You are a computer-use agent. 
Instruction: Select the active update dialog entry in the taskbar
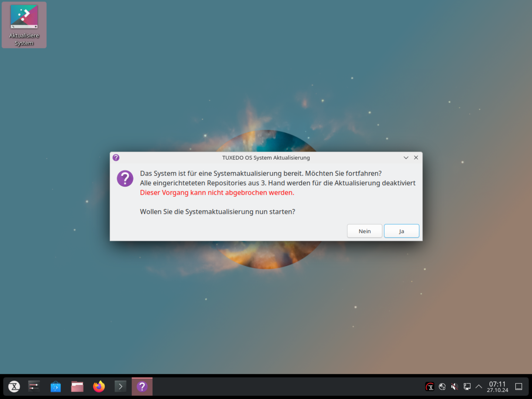142,386
